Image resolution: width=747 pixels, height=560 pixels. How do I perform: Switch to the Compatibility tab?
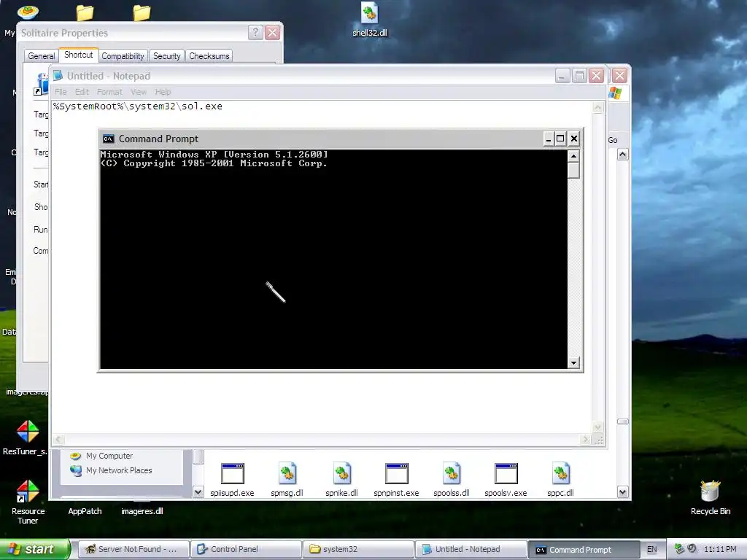pos(123,55)
